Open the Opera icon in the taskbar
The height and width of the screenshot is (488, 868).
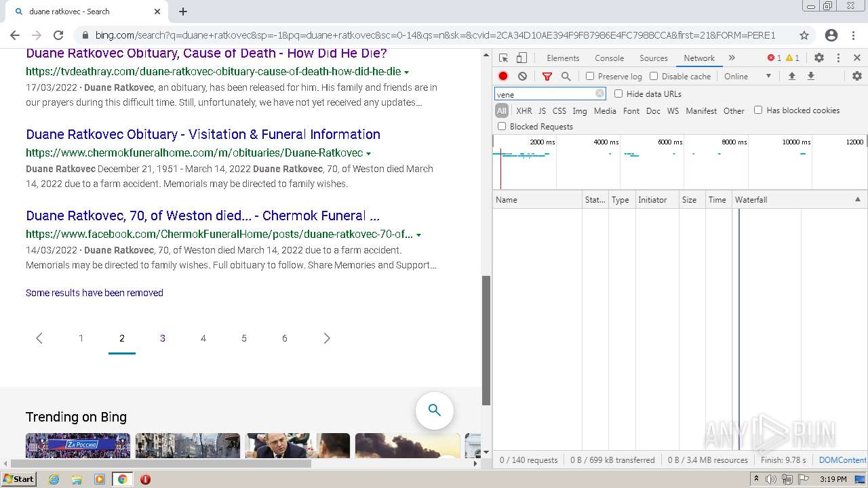tap(145, 479)
